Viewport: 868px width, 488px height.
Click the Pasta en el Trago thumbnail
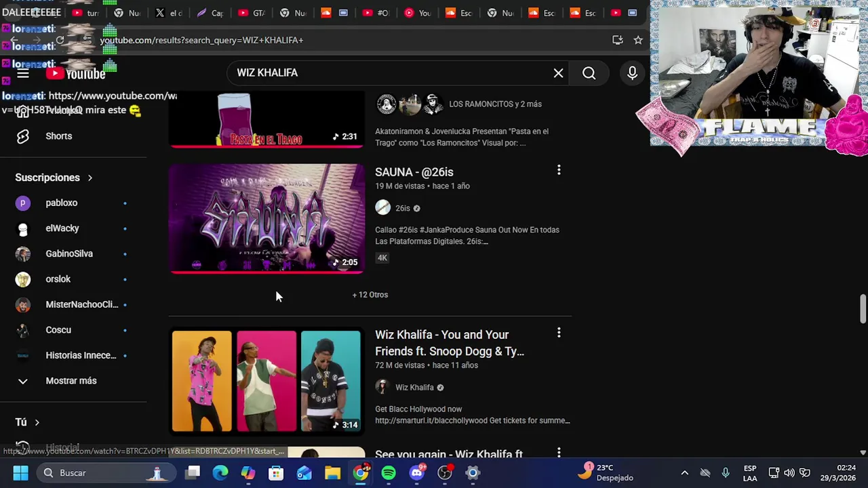267,119
